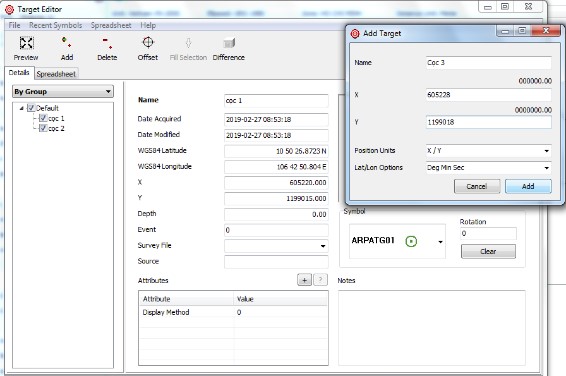
Task: Click in the Notes text area
Action: pos(431,328)
